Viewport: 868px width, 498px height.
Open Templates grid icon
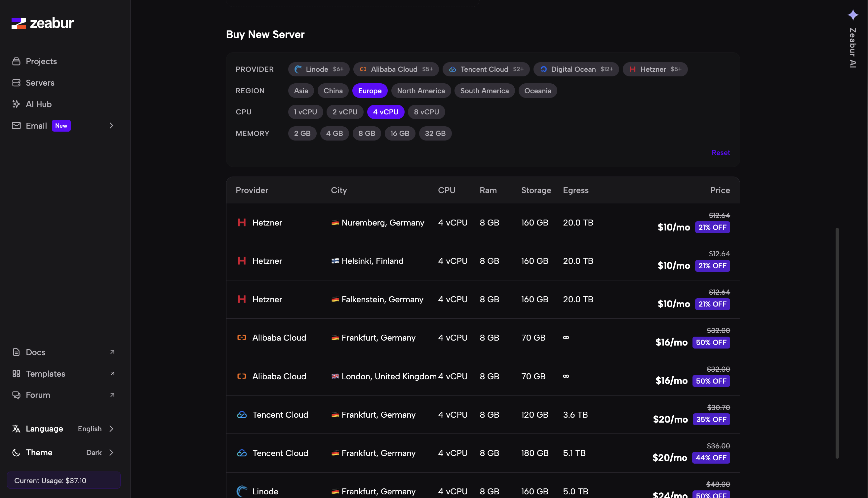tap(16, 374)
